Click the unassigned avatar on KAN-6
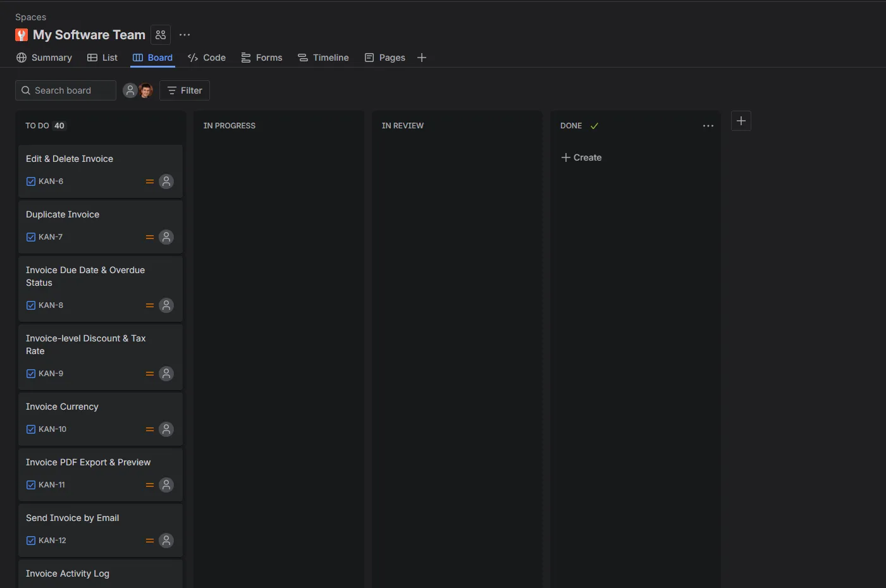 166,181
